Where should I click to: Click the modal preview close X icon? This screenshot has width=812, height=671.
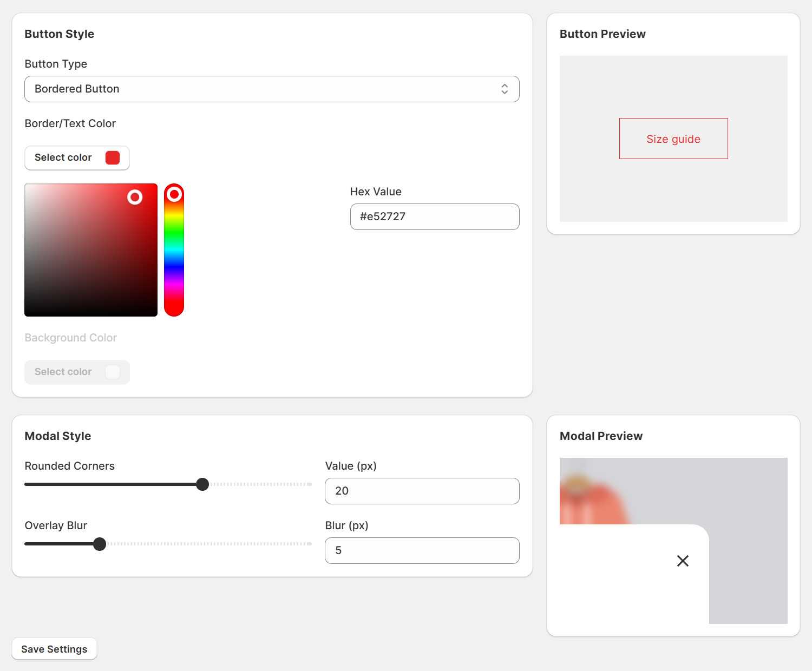[x=683, y=561]
